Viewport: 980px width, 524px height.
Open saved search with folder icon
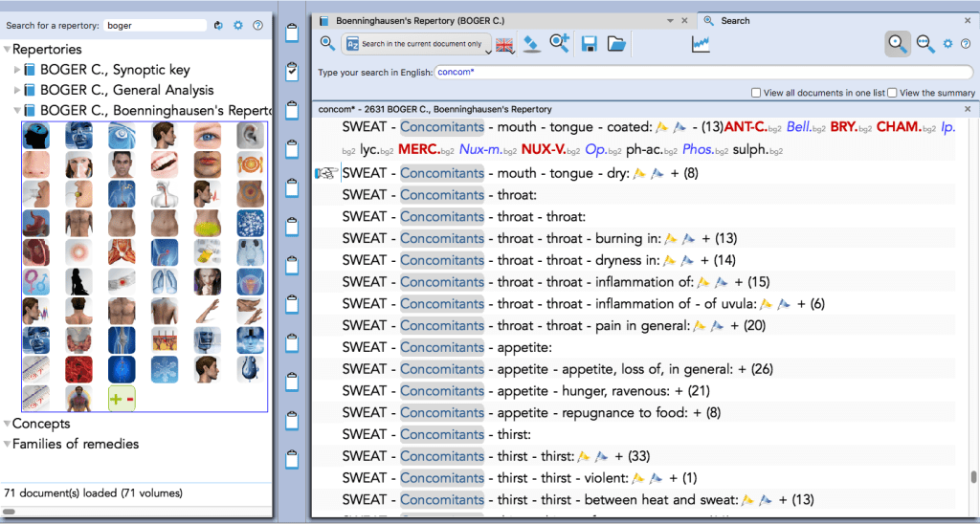coord(616,44)
